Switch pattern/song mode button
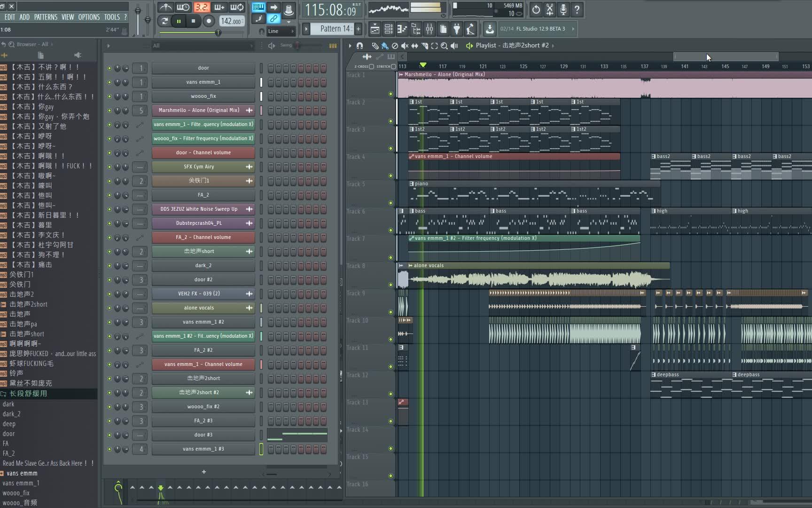Viewport: 812px width, 508px height. click(x=164, y=21)
